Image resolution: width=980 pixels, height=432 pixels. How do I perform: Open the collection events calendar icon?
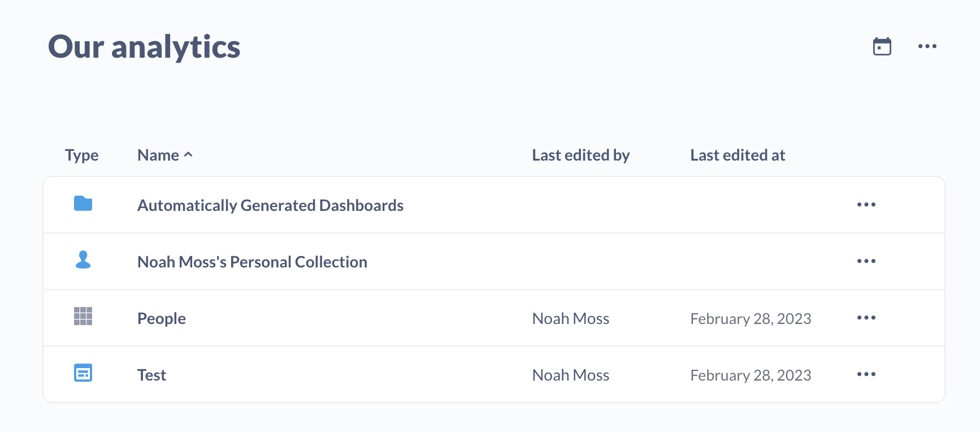click(882, 46)
